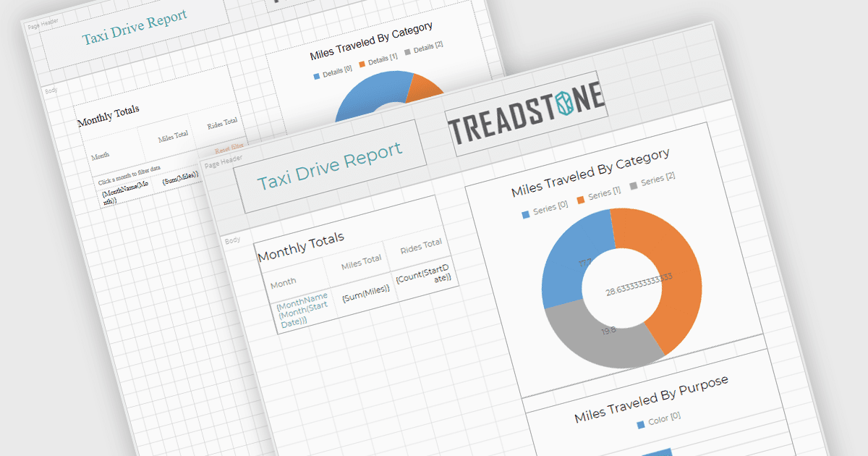Select back report's Month header cell
The width and height of the screenshot is (868, 456).
101,156
